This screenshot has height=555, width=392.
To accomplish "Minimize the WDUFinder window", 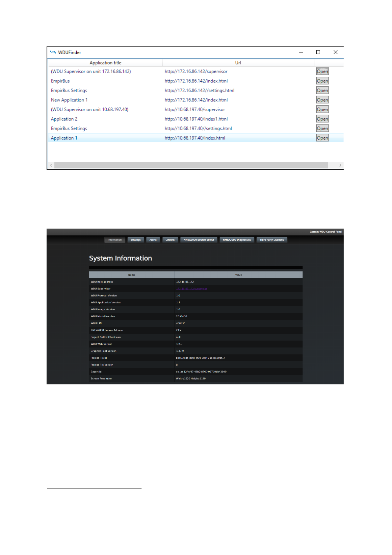I will (301, 52).
